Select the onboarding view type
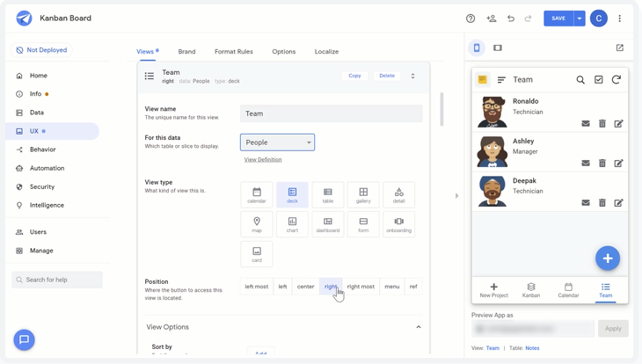The image size is (642, 364). point(398,224)
